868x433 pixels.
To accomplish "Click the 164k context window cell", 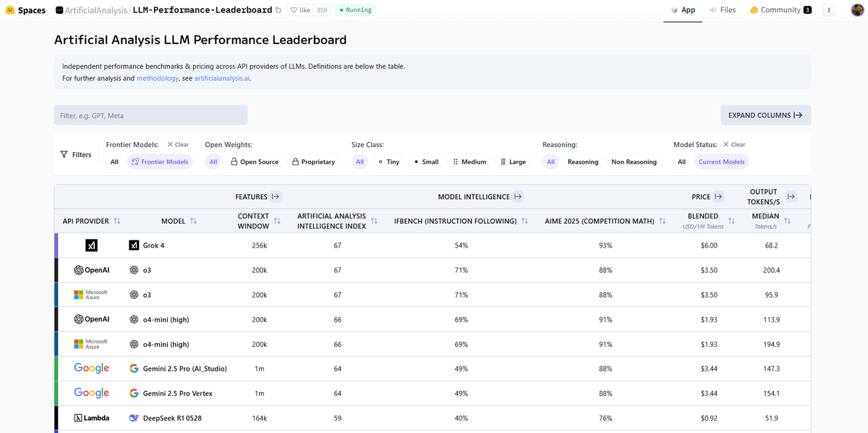I will [259, 418].
